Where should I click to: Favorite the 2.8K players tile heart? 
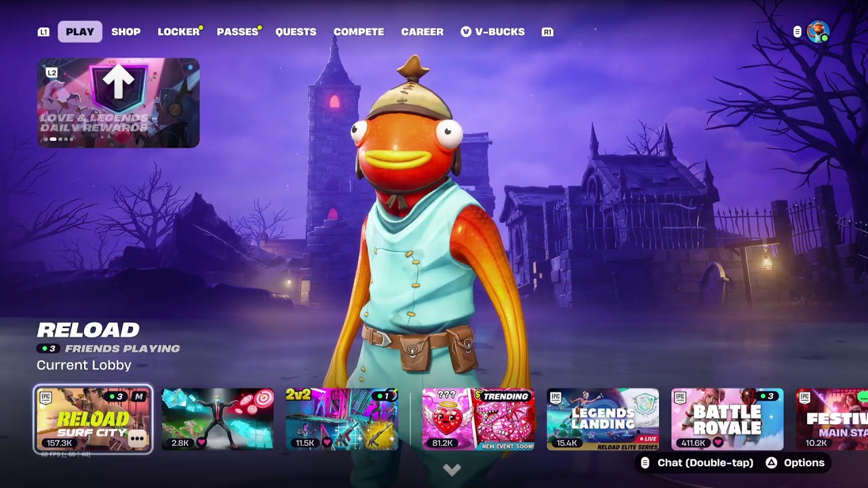[201, 443]
